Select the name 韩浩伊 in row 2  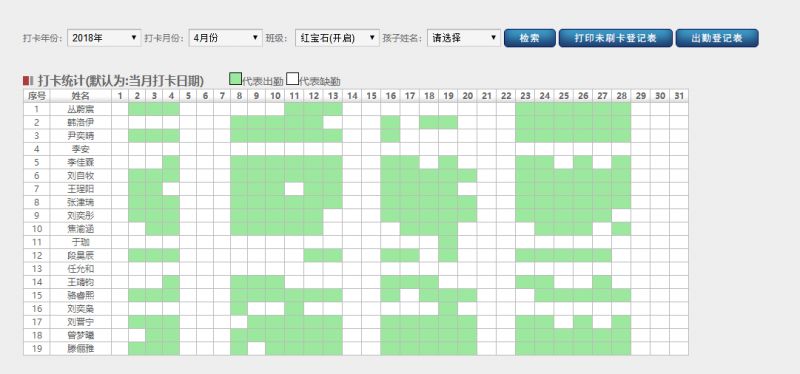(81, 122)
